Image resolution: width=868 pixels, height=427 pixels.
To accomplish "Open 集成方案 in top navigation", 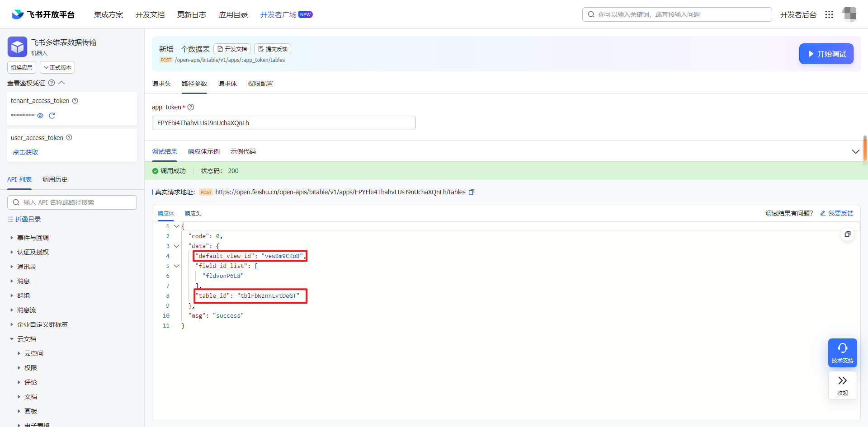I will [108, 14].
